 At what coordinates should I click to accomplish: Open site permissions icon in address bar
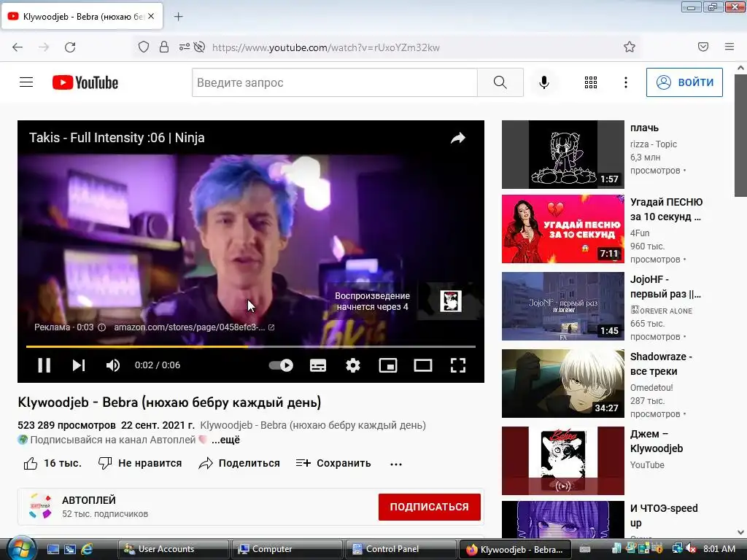184,47
